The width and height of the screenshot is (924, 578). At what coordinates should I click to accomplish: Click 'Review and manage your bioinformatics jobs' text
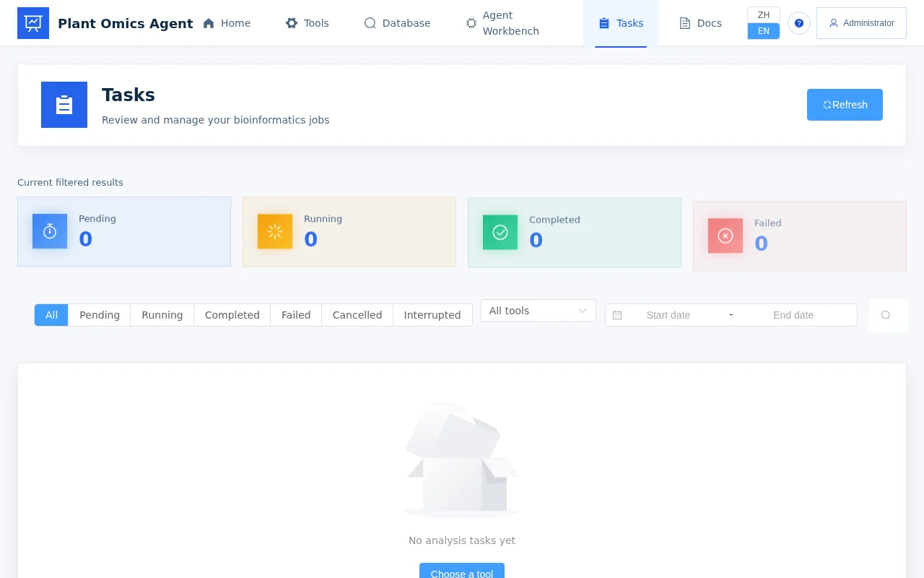point(216,120)
